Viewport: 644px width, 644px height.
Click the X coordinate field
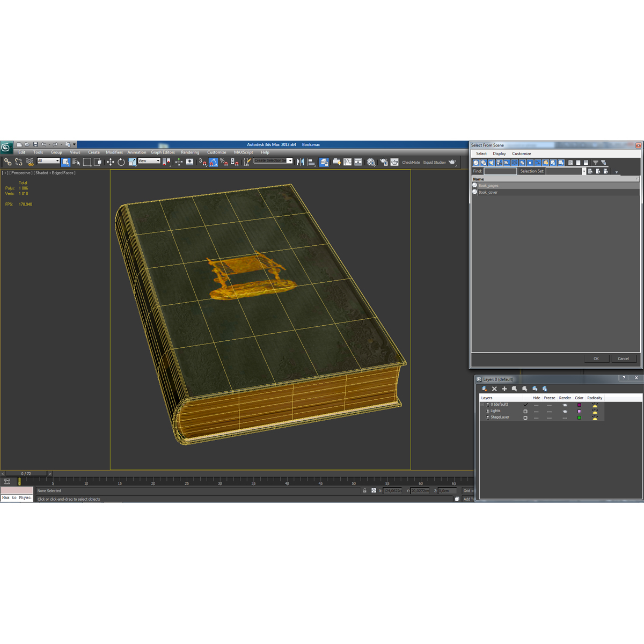[393, 491]
